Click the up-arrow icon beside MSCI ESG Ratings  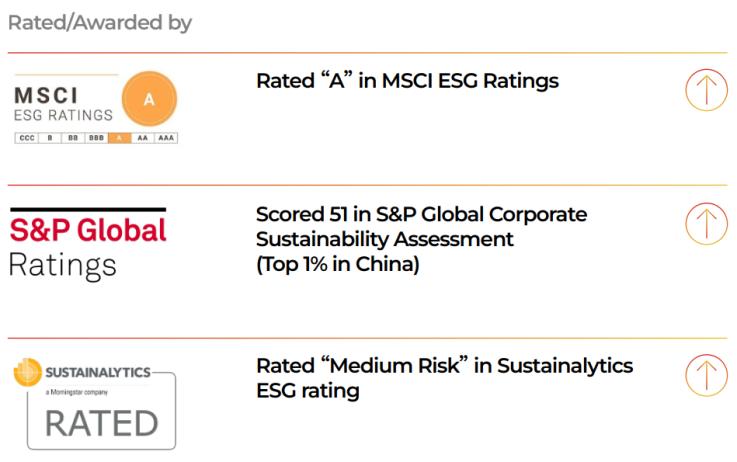click(706, 90)
